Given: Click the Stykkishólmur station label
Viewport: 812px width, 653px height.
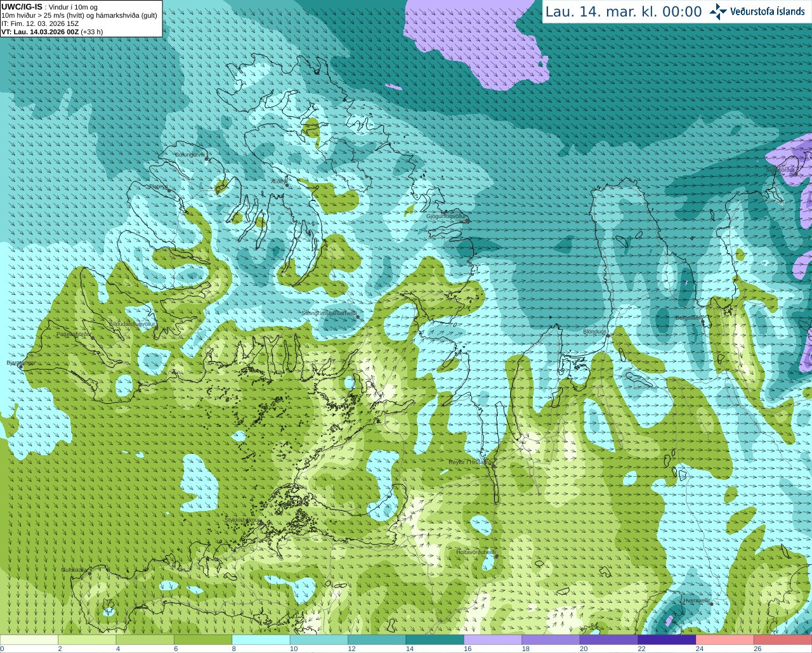Looking at the screenshot, I should [x=242, y=520].
